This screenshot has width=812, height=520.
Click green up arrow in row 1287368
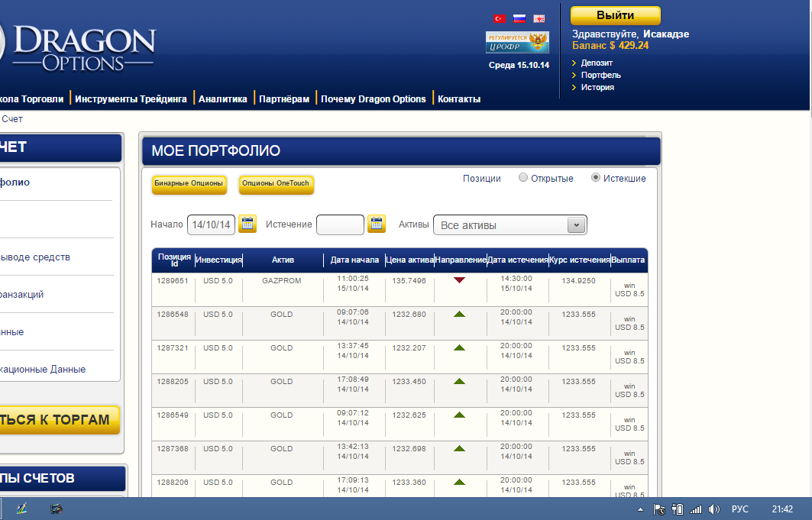pos(459,448)
